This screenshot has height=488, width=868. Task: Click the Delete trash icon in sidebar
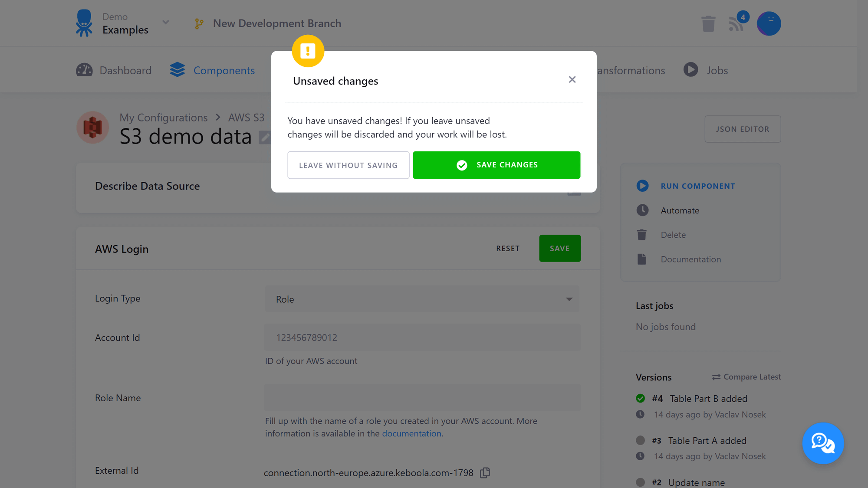(x=642, y=234)
